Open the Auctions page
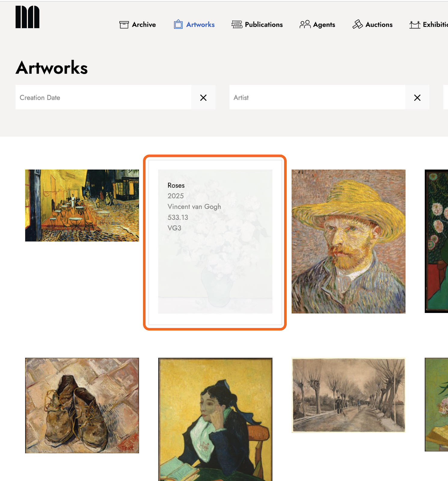448x481 pixels. tap(373, 24)
